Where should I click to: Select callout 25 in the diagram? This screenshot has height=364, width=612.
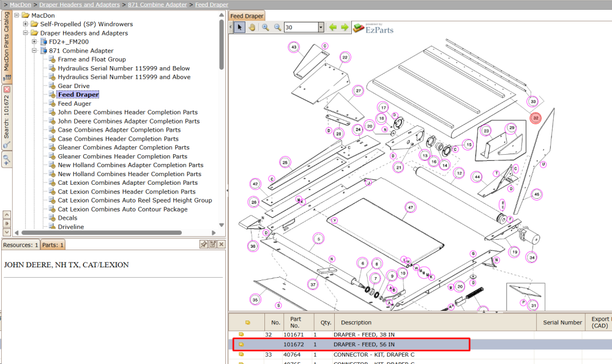click(285, 162)
